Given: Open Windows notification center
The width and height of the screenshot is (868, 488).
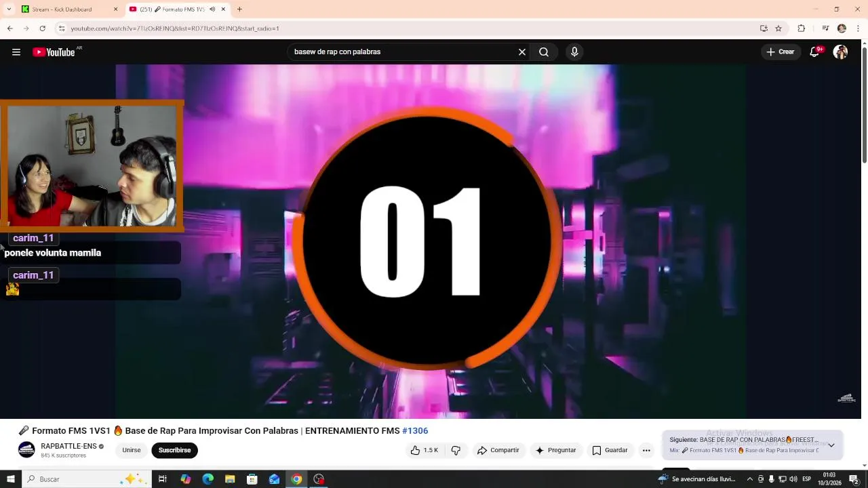Looking at the screenshot, I should [x=854, y=479].
